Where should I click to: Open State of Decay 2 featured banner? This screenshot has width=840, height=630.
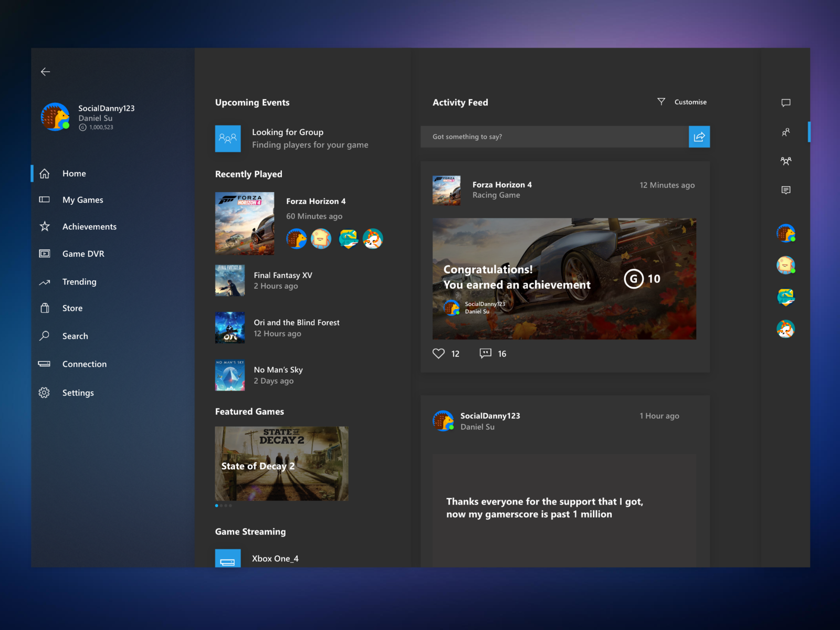tap(282, 464)
